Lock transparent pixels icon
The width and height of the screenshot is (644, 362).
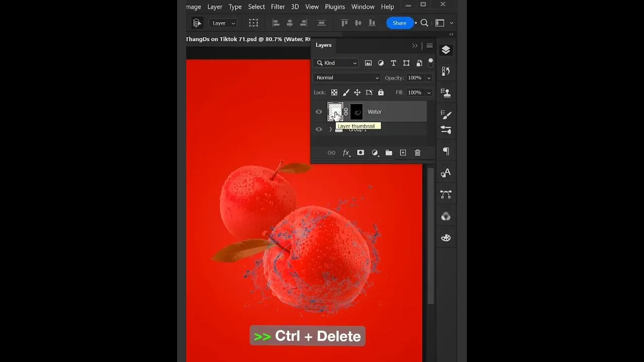334,93
